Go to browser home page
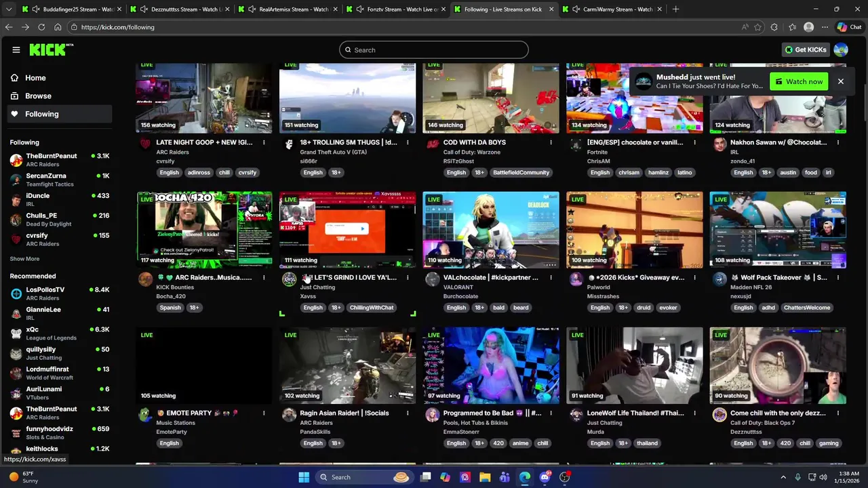 [x=58, y=27]
